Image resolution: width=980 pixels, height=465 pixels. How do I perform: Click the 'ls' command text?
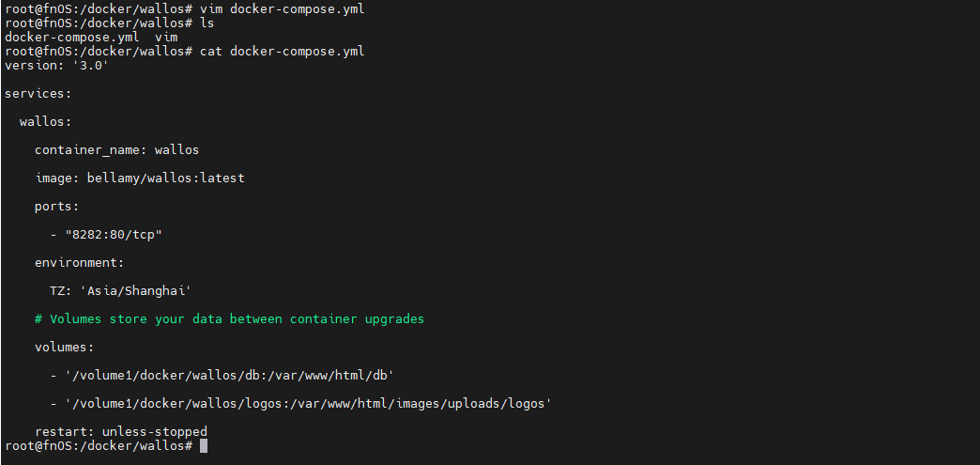pyautogui.click(x=207, y=23)
